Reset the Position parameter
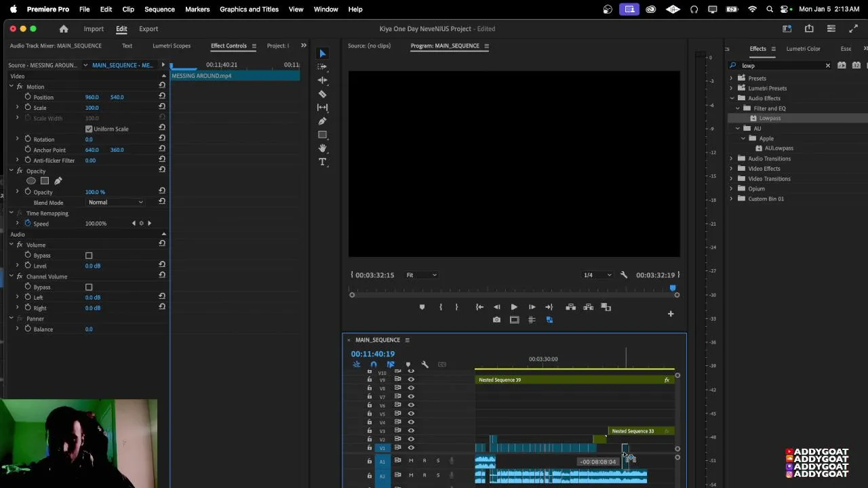 162,97
